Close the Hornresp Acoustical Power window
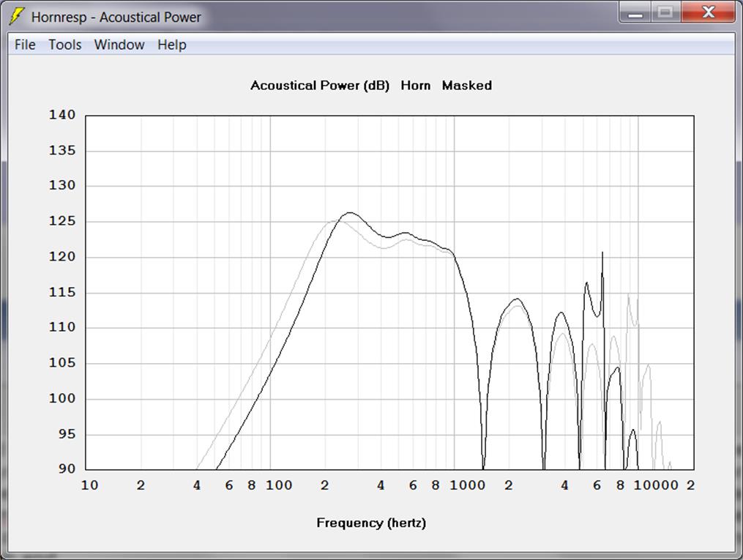 point(708,12)
